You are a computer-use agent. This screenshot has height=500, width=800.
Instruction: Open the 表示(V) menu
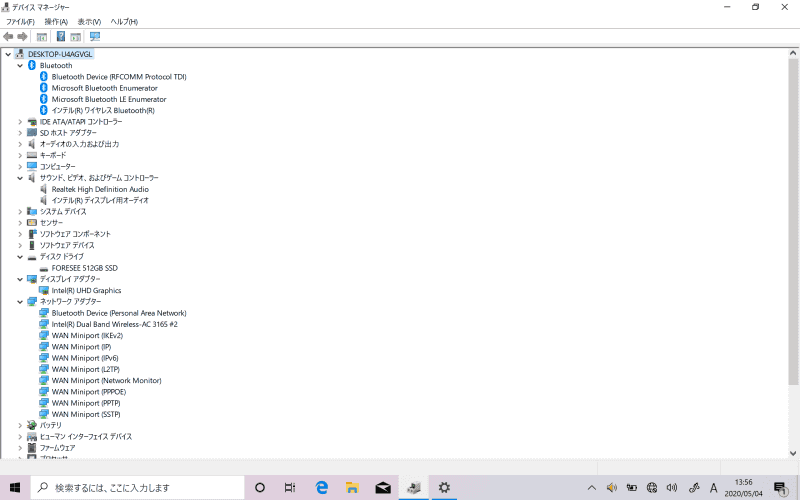89,22
